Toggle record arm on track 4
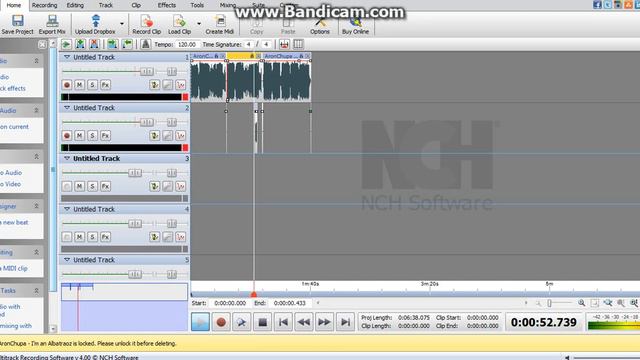The width and height of the screenshot is (640, 360). point(67,237)
